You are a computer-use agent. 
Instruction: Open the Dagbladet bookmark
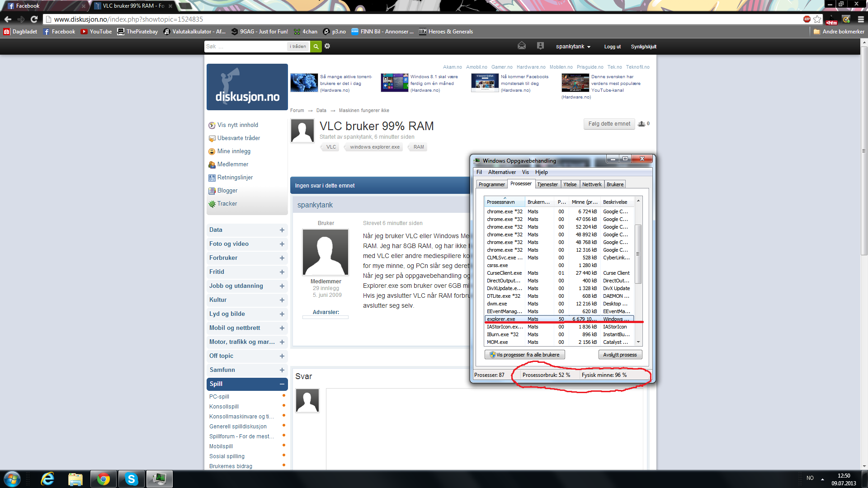(x=20, y=32)
